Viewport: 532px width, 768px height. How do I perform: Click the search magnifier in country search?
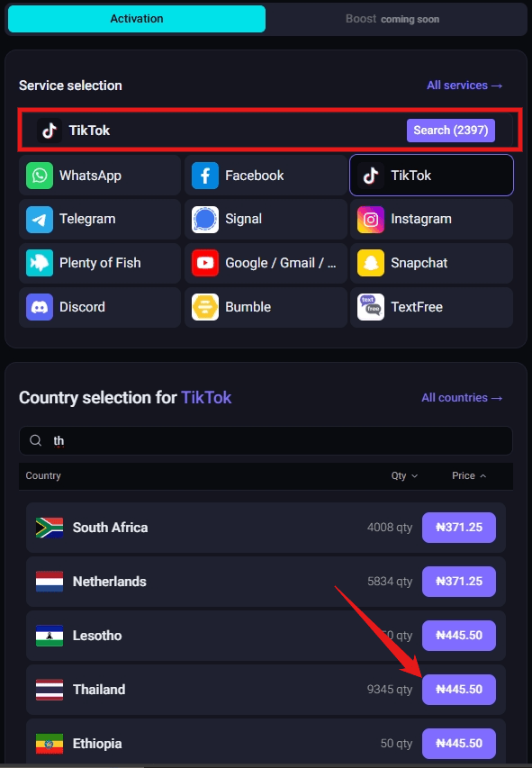coord(35,440)
